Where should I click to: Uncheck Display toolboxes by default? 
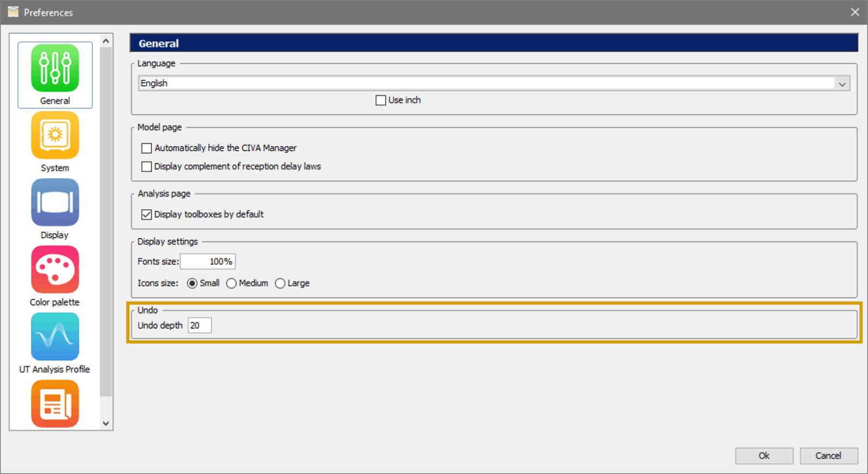click(x=146, y=215)
